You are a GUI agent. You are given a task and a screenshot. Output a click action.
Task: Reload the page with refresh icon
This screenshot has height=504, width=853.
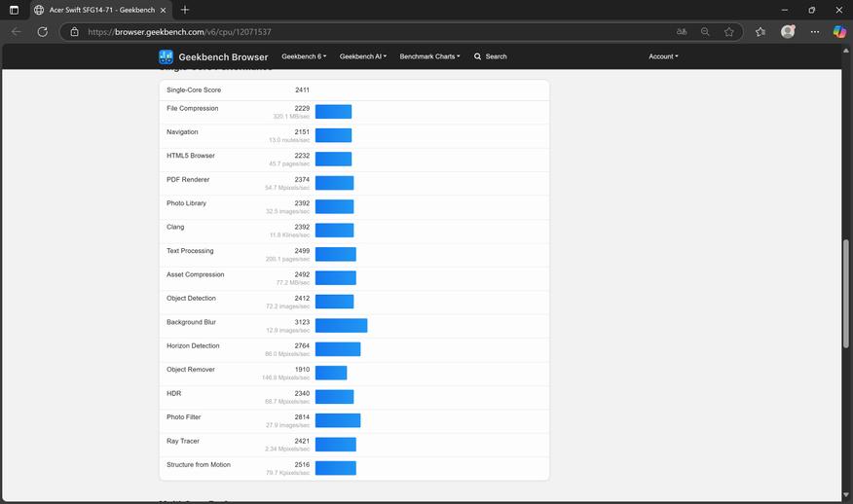(43, 31)
